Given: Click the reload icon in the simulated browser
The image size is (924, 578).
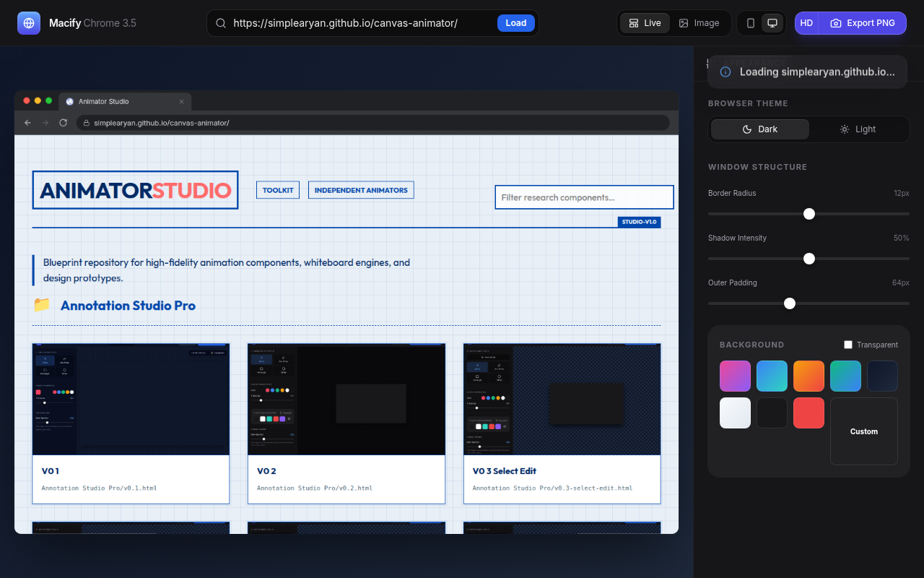Looking at the screenshot, I should [x=63, y=123].
